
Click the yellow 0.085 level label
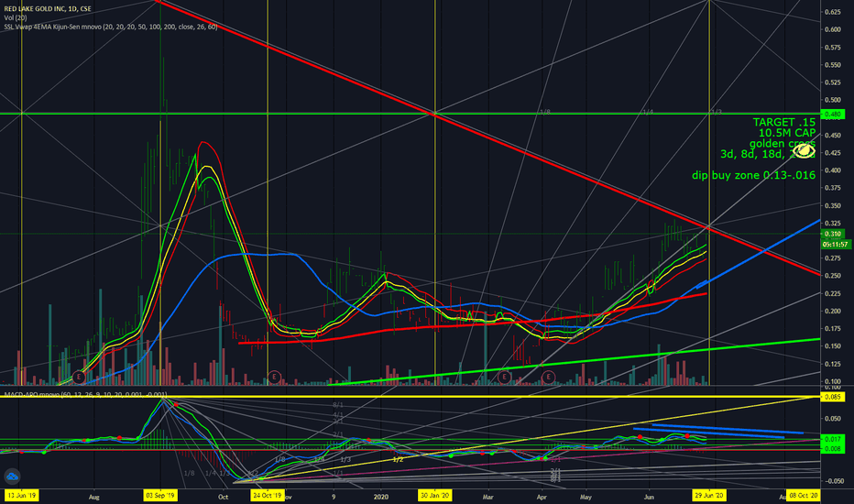tap(833, 397)
